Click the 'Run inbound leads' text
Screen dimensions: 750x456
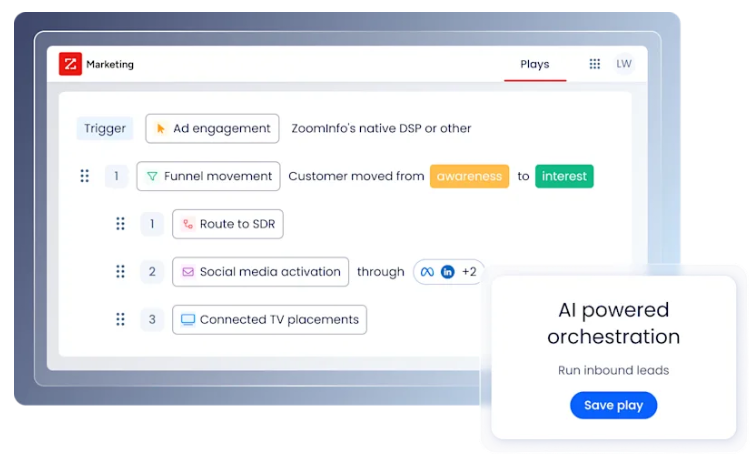point(614,370)
